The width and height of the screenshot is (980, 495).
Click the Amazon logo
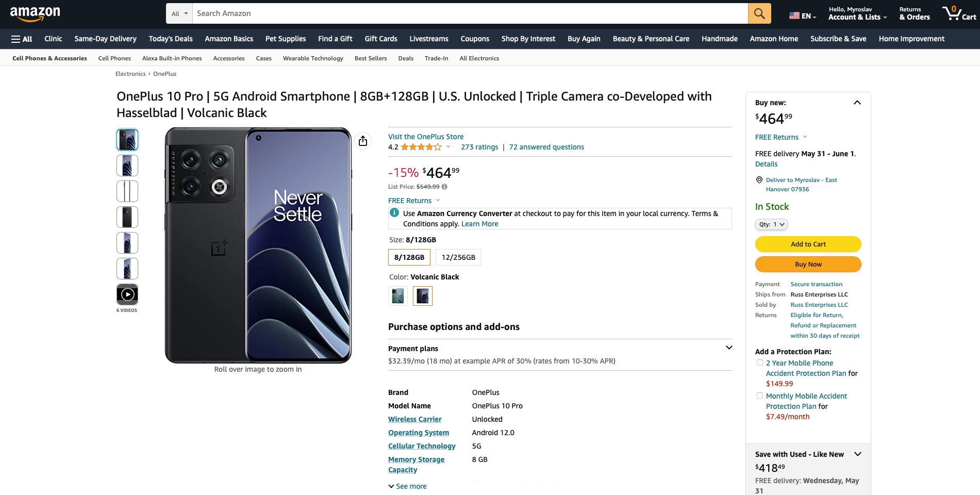point(35,13)
